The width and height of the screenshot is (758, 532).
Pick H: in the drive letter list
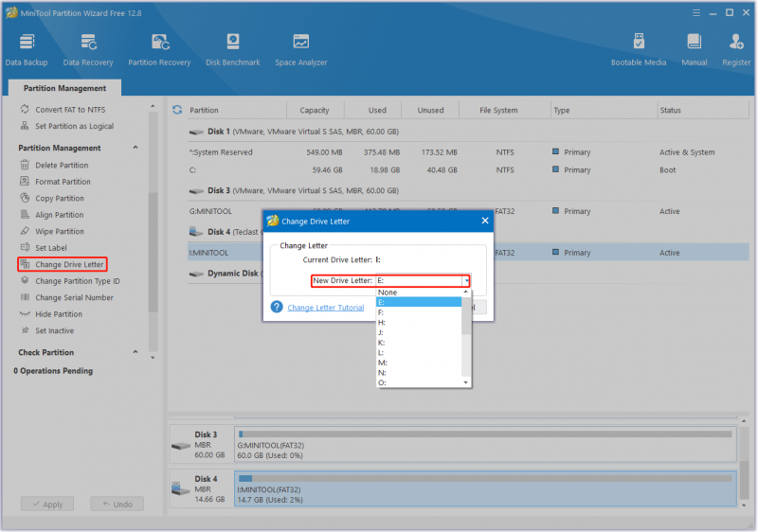point(419,323)
